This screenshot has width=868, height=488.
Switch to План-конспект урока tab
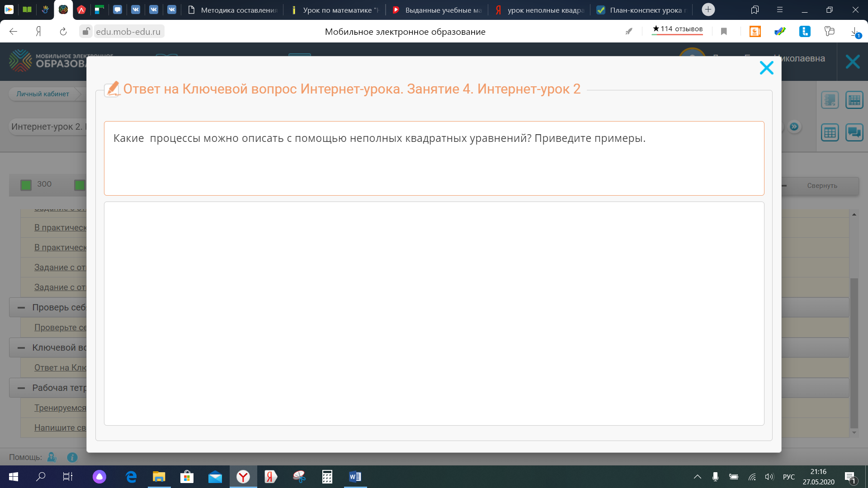tap(642, 10)
